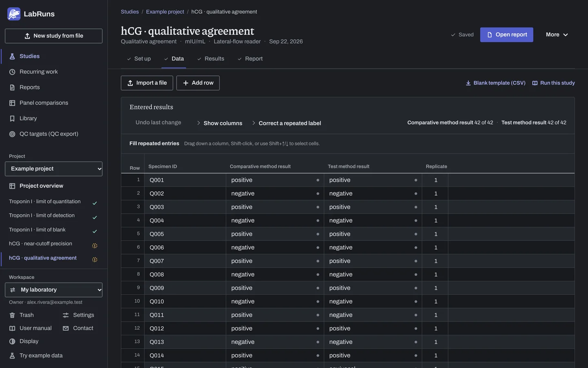The width and height of the screenshot is (588, 368).
Task: Click the Contact envelope icon
Action: point(66,328)
